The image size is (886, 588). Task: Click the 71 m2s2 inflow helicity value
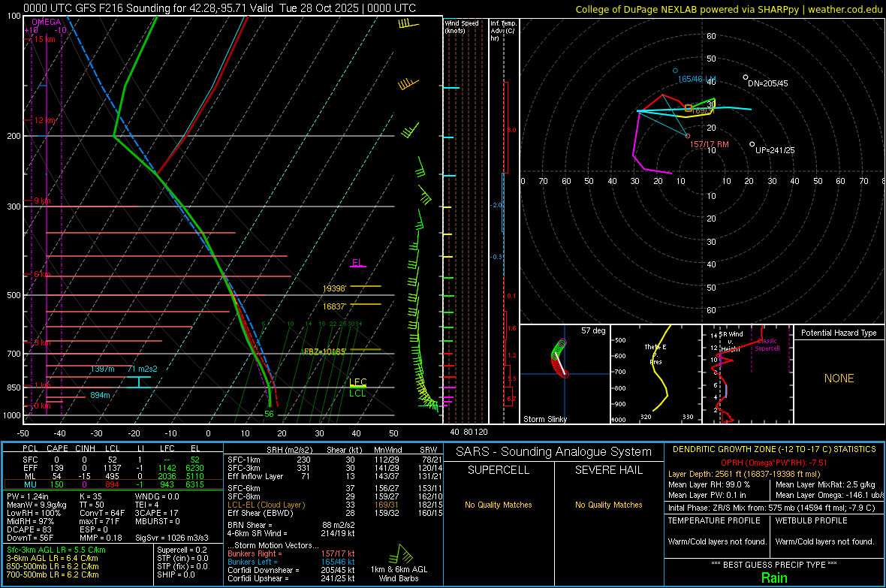click(x=143, y=369)
